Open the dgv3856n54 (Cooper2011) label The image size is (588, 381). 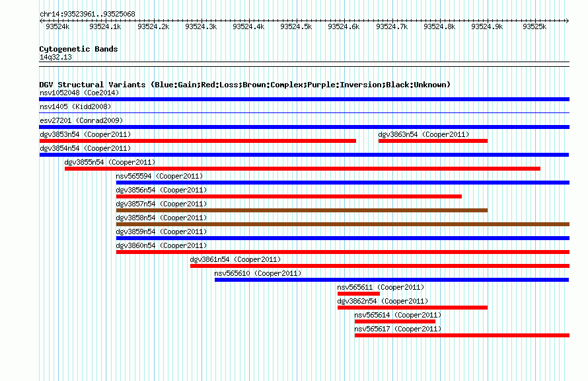(161, 190)
